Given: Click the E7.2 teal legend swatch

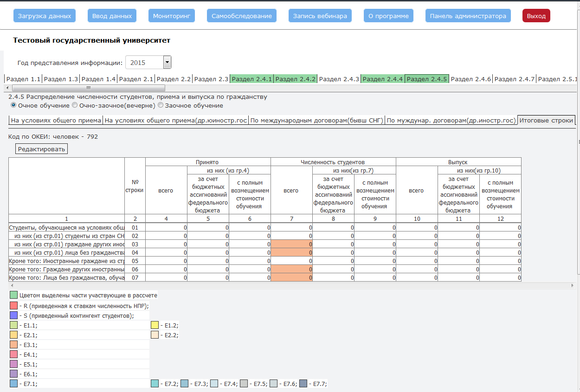Looking at the screenshot, I should 155,384.
